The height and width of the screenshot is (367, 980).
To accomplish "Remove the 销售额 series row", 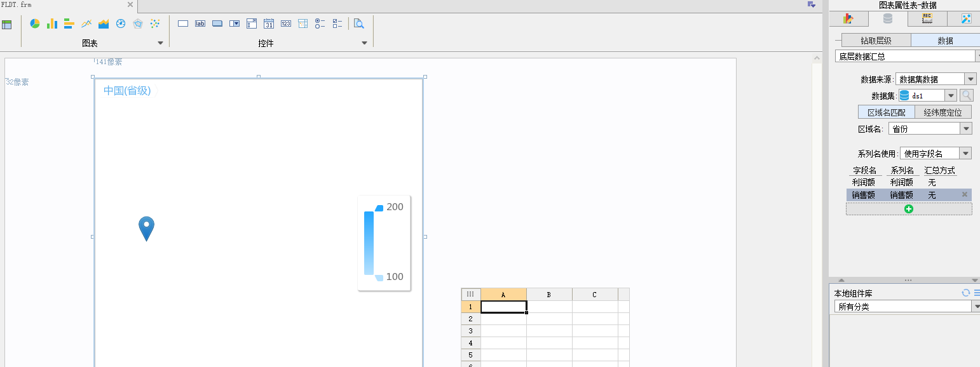I will pos(965,194).
